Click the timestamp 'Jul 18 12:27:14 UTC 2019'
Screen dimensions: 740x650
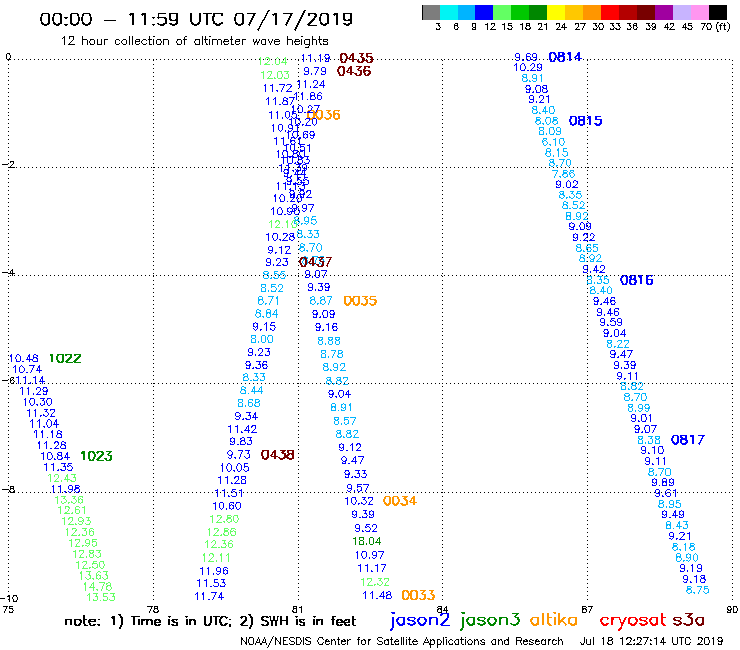point(651,641)
